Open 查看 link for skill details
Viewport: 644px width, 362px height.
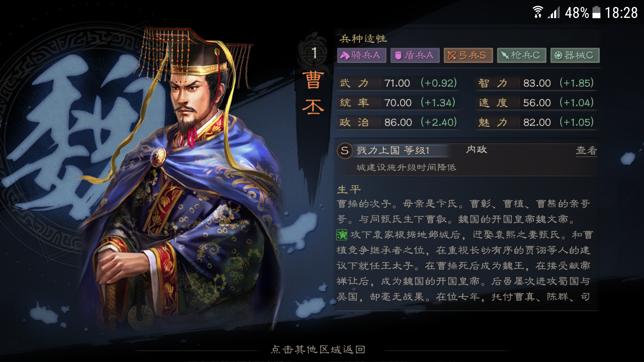(586, 150)
